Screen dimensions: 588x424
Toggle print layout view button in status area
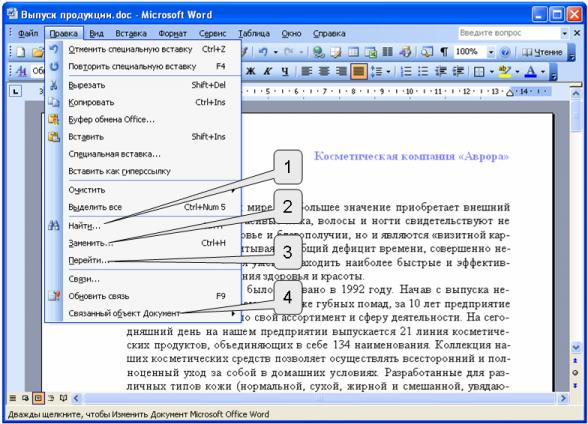click(38, 398)
